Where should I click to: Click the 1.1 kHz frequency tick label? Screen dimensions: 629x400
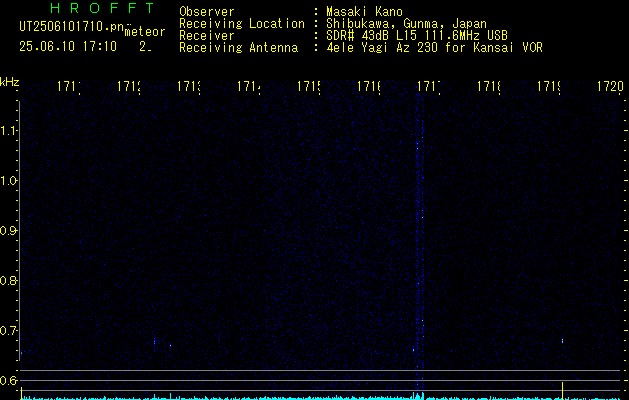pyautogui.click(x=8, y=130)
